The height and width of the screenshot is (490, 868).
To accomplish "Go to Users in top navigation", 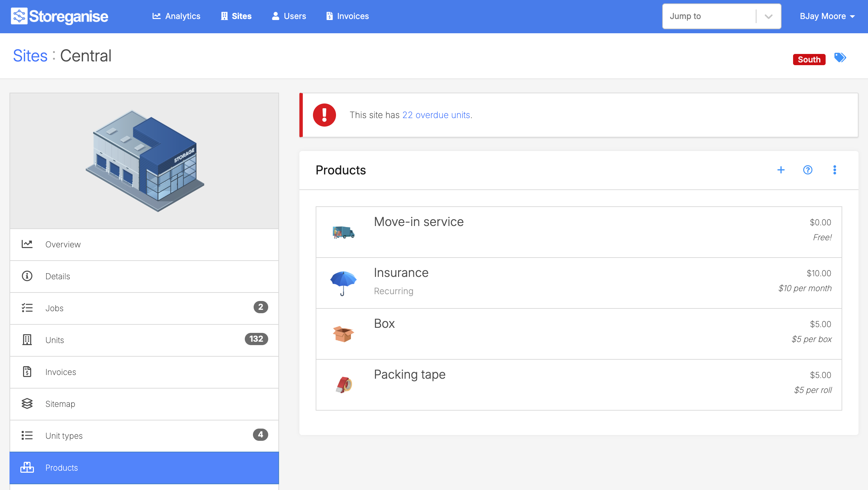I will point(289,16).
